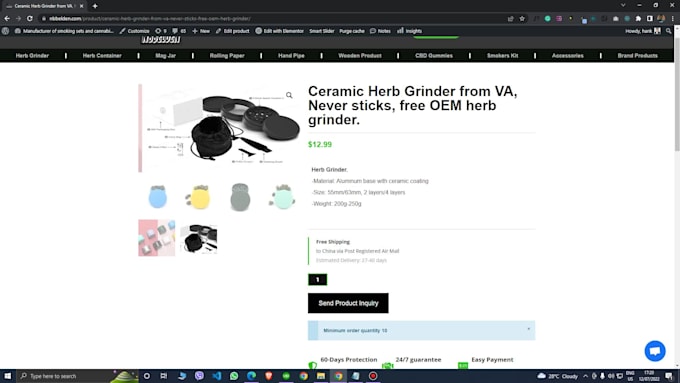Select the blue grinder thumbnail
Viewport: 680px width, 383px height.
(x=157, y=197)
